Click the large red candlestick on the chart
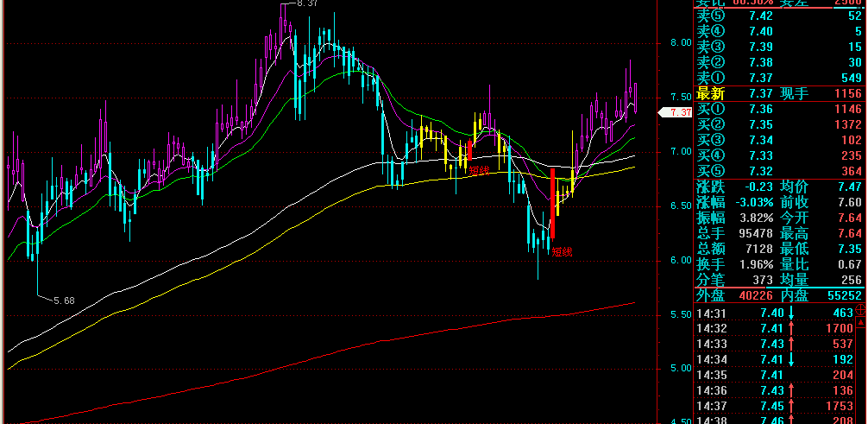Screen dimensions: 868x424 (552, 204)
